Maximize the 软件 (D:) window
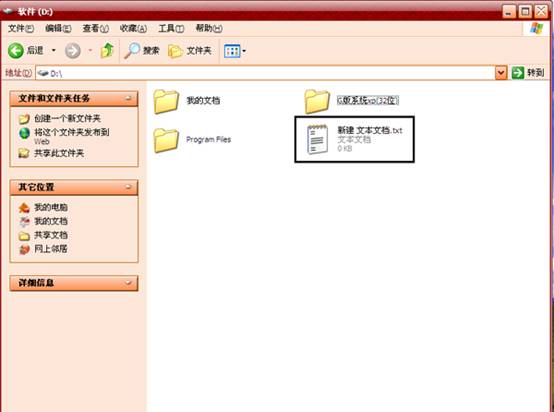Image resolution: width=554 pixels, height=412 pixels. (525, 12)
